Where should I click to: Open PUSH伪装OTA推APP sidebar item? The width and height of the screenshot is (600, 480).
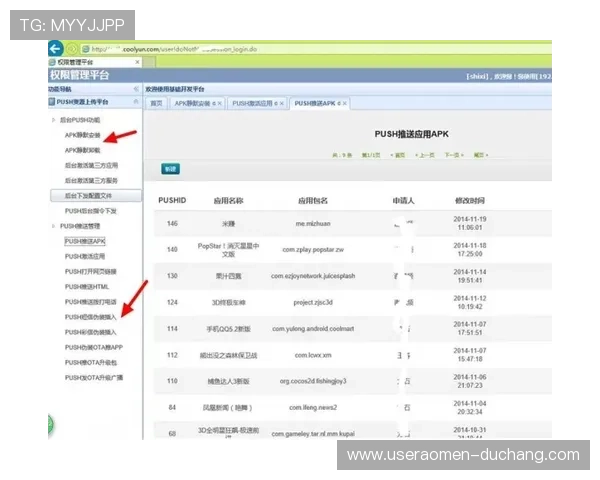tap(94, 348)
